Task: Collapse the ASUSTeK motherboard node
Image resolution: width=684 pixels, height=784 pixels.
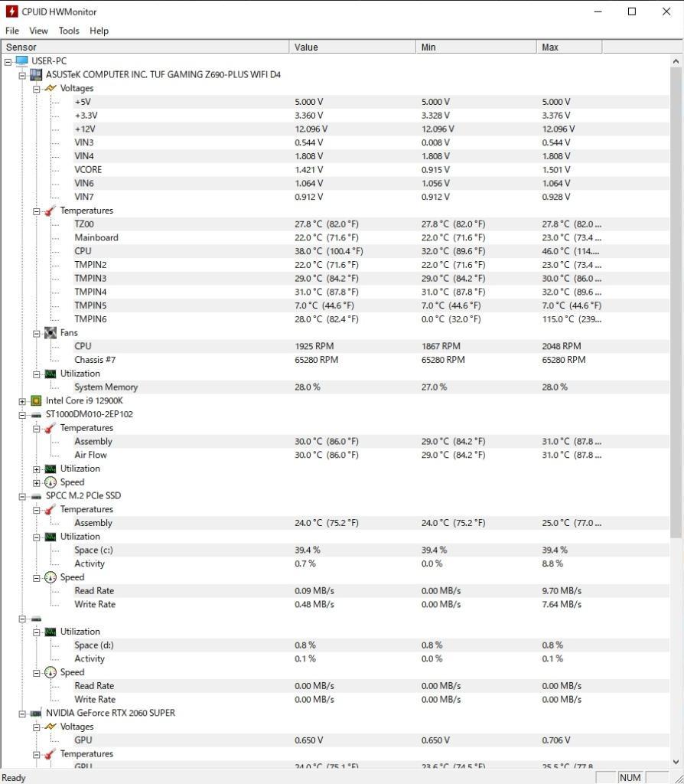Action: click(x=22, y=76)
